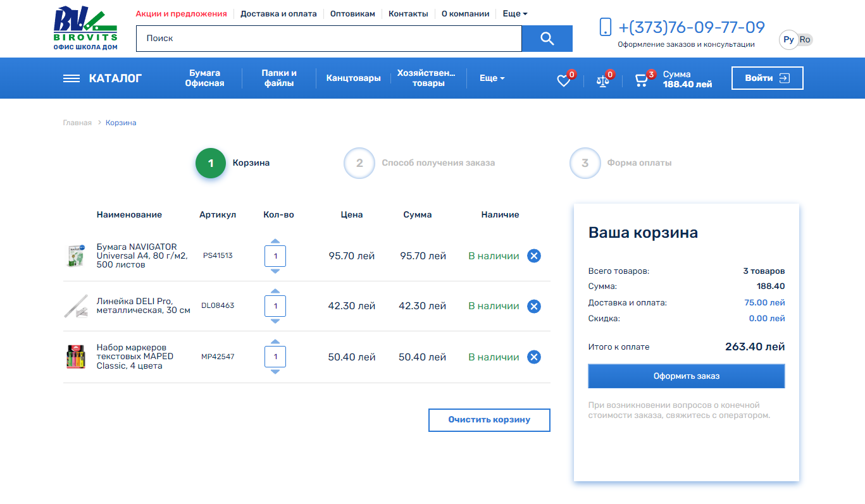
Task: Open Доставка и оплата menu item
Action: 278,13
